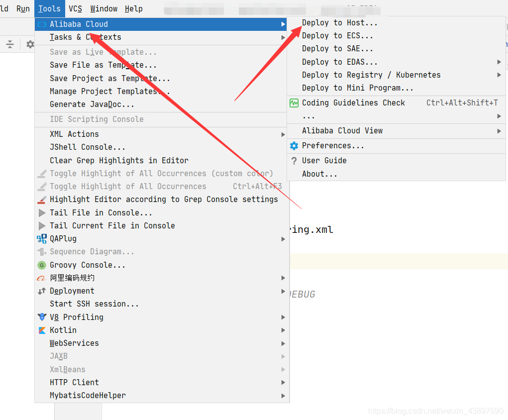Select Manage Project Templates...
The image size is (508, 420).
tap(162, 92)
